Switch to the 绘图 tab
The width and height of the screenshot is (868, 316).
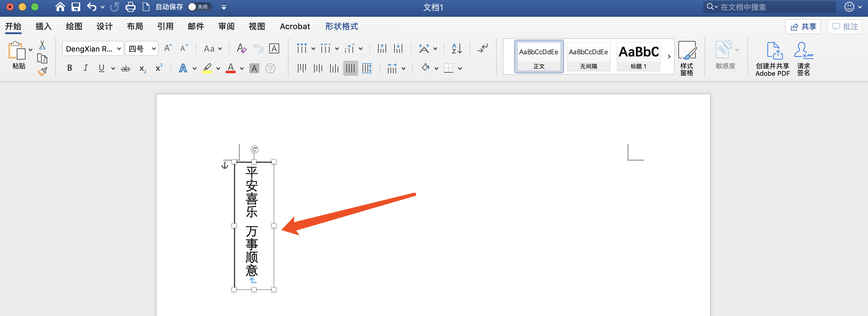click(74, 26)
